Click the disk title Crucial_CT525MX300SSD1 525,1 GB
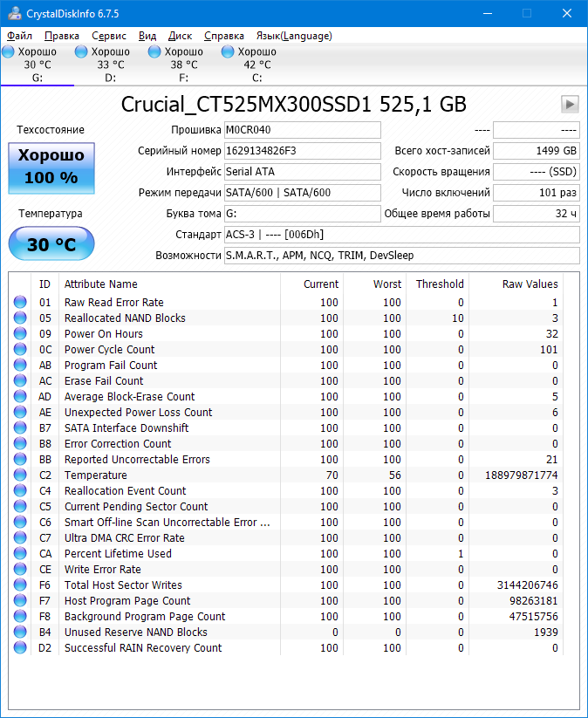Image resolution: width=588 pixels, height=718 pixels. click(293, 105)
